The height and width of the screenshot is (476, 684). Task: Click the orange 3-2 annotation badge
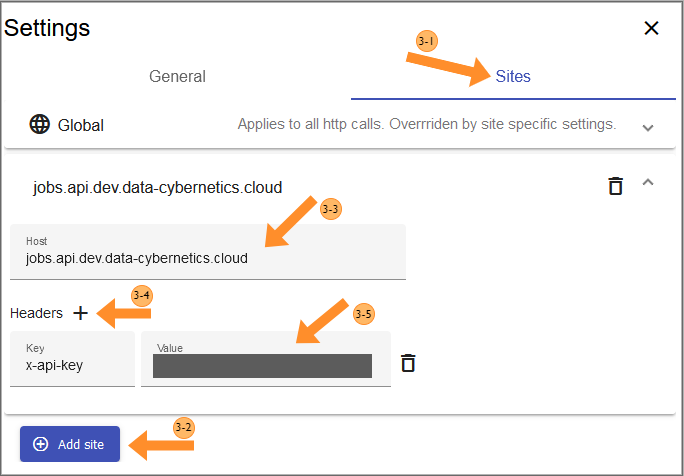[x=183, y=427]
